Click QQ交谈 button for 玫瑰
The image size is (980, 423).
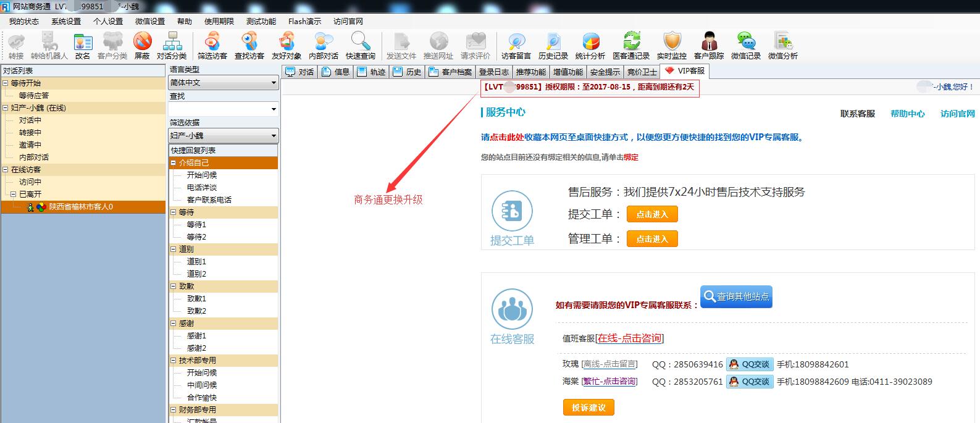[x=750, y=364]
